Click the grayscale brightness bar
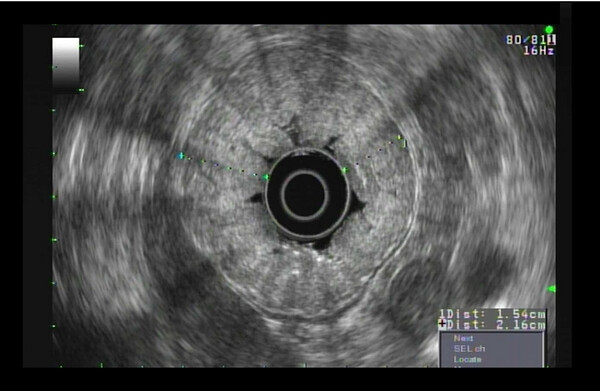Viewport: 600px width, 391px height. tap(66, 64)
